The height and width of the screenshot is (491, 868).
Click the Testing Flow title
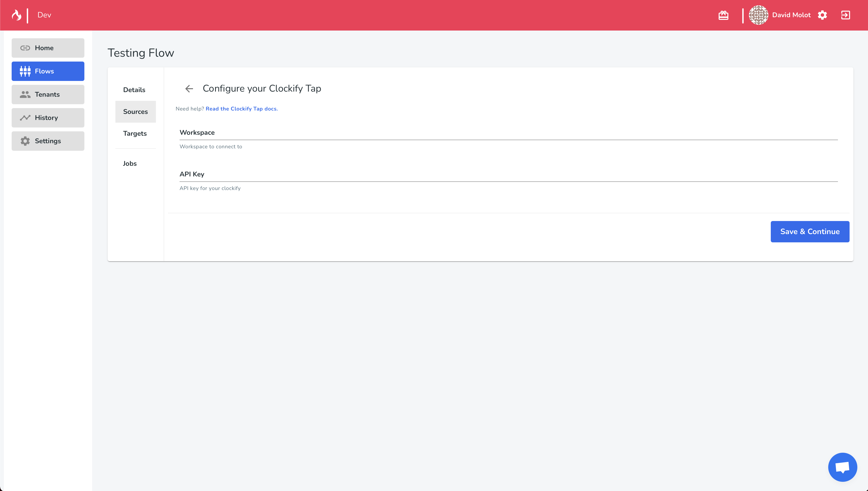pos(141,53)
